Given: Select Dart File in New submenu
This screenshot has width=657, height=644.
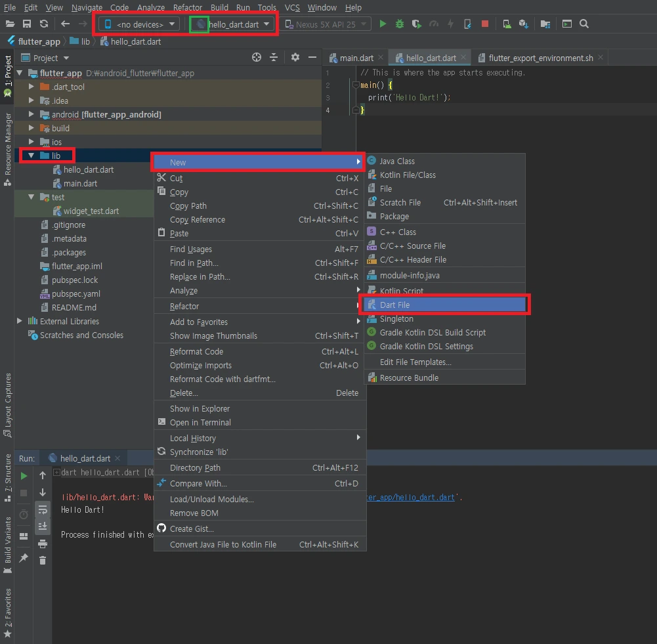Looking at the screenshot, I should click(x=444, y=305).
